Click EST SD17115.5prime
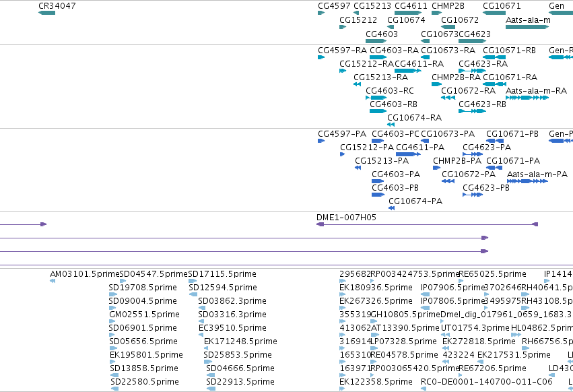Viewport: 573px width, 392px height. (x=193, y=281)
